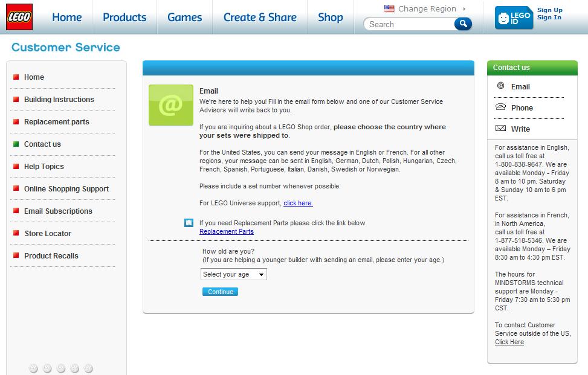Open the Shop menu
588x375 pixels.
331,18
